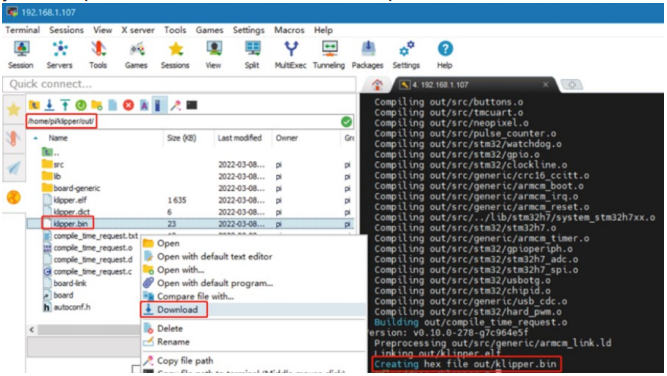Click the green refresh icon in SFTP toolbar
This screenshot has width=667, height=376.
tap(80, 105)
